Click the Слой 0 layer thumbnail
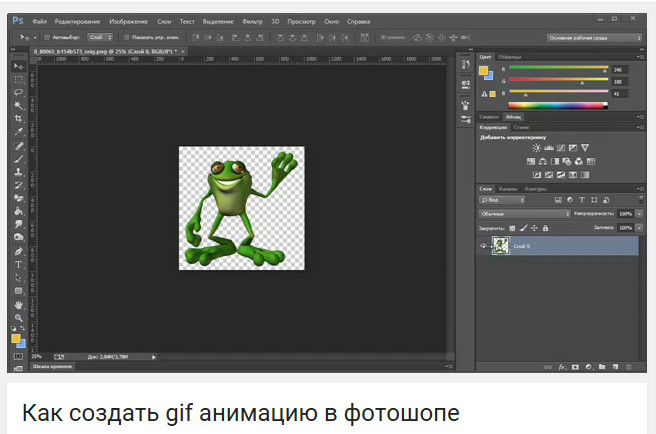Screen dimensions: 656x434 (x=501, y=246)
